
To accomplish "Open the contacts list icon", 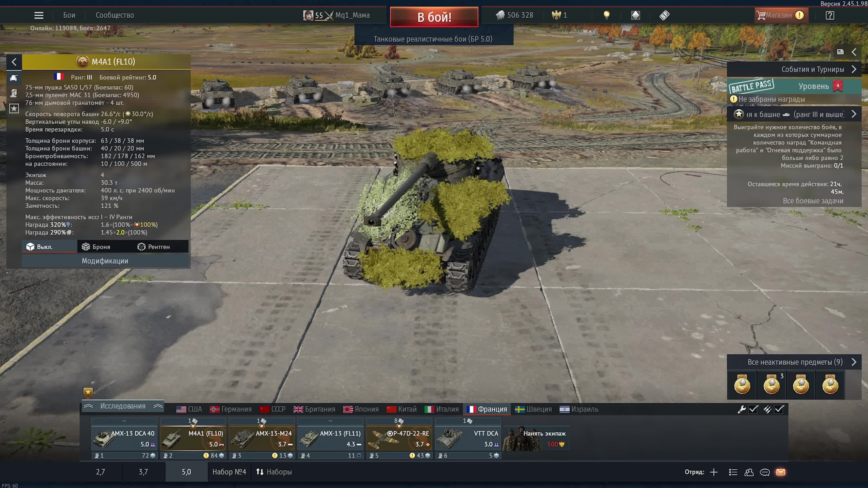I will [733, 472].
